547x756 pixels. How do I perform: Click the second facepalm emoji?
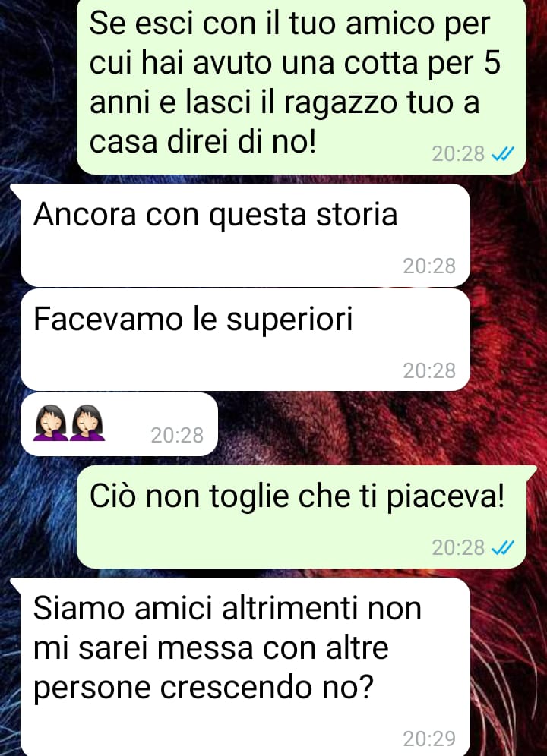pyautogui.click(x=87, y=423)
